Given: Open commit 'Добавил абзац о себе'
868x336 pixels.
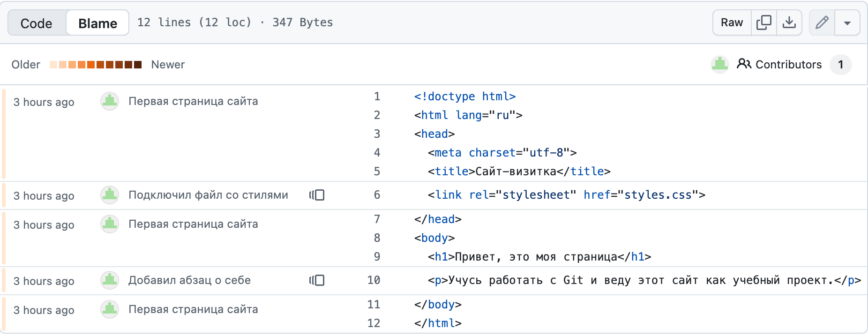Looking at the screenshot, I should (190, 280).
